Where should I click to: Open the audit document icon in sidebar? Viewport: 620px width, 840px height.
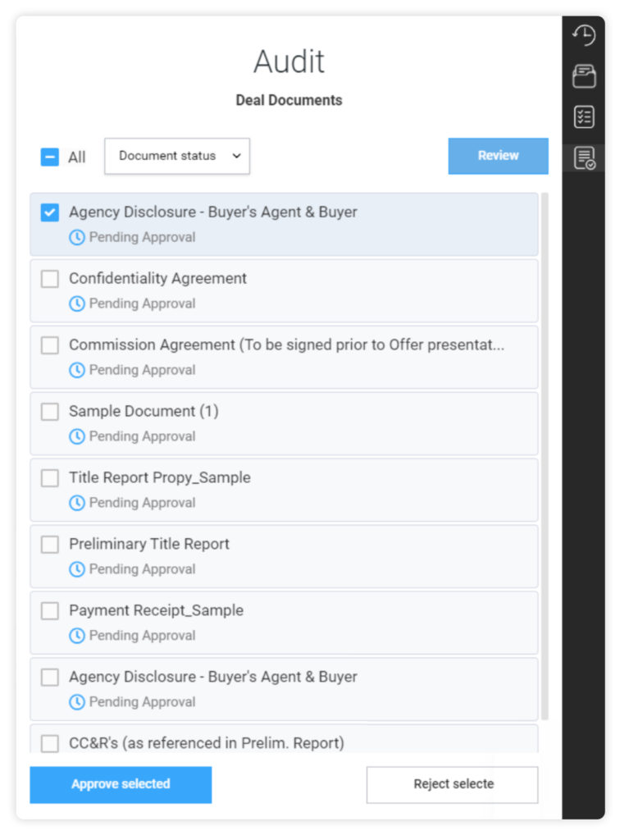(x=584, y=157)
